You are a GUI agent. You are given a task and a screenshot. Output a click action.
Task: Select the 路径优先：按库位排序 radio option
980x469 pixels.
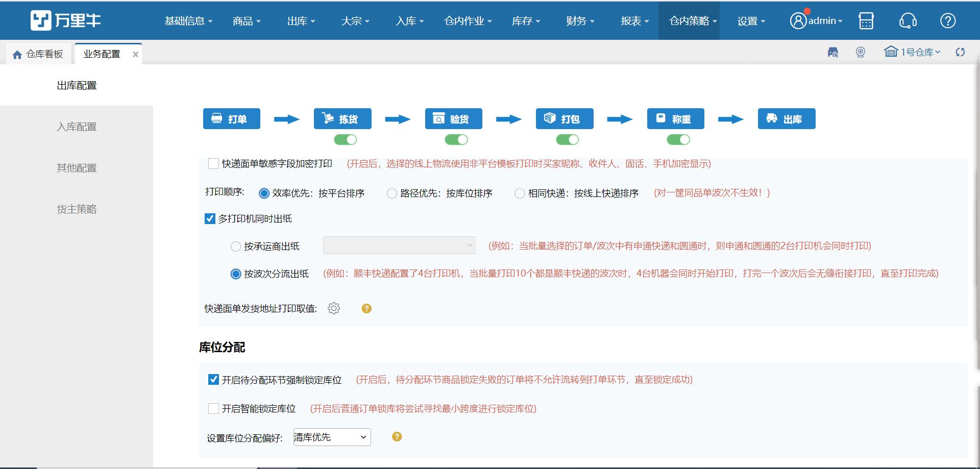tap(392, 193)
